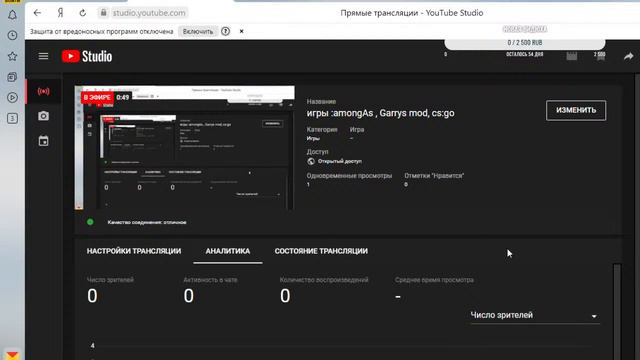Click the Количество воспроизведений metric
This screenshot has height=360, width=640.
pyautogui.click(x=324, y=290)
